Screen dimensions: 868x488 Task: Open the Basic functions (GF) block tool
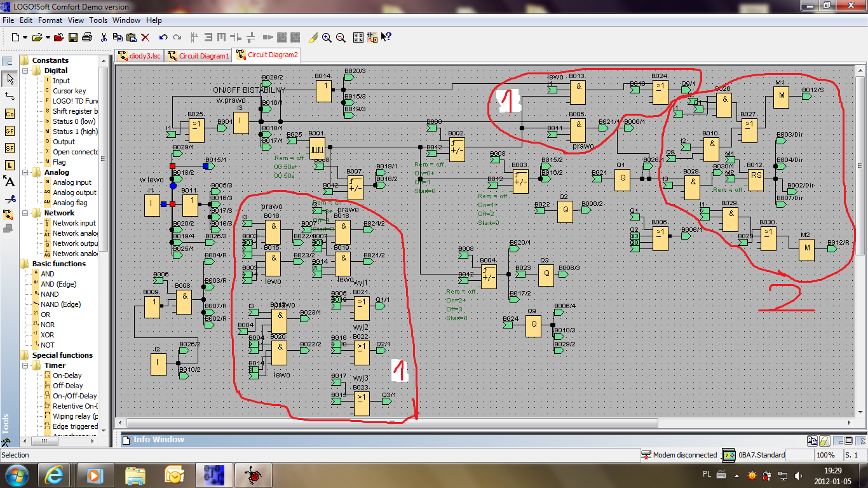10,131
